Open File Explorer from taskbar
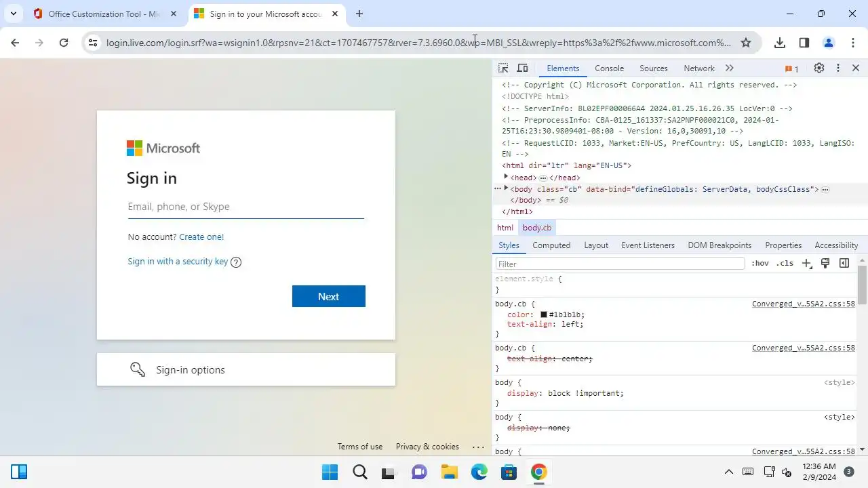The image size is (868, 488). click(449, 472)
